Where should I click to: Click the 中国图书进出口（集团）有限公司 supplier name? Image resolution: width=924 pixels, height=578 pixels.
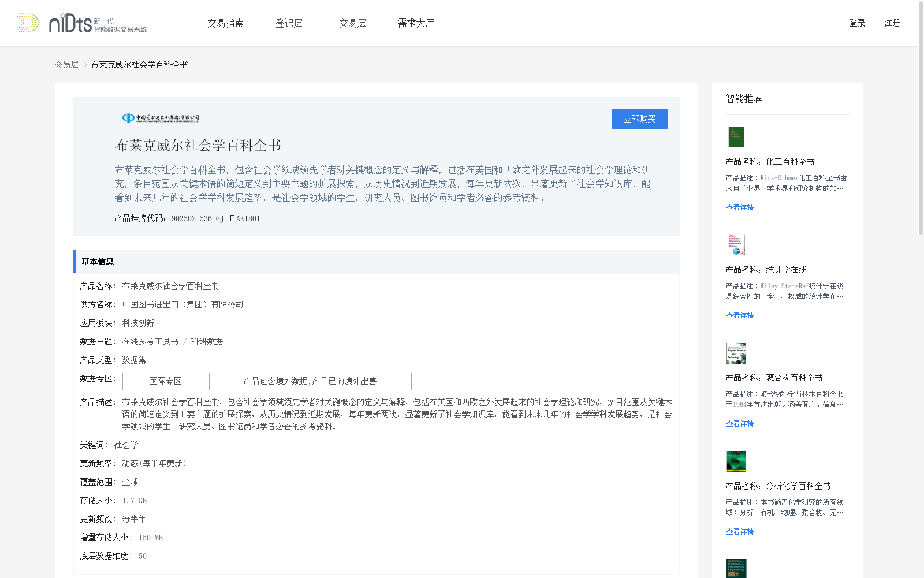pyautogui.click(x=182, y=305)
